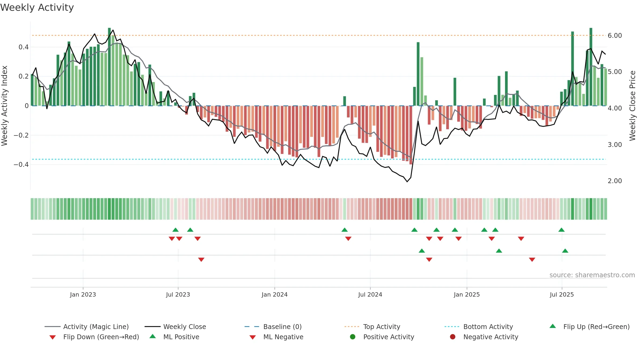The height and width of the screenshot is (362, 644).
Task: Click the Jul 2025 x-axis label
Action: coord(562,295)
